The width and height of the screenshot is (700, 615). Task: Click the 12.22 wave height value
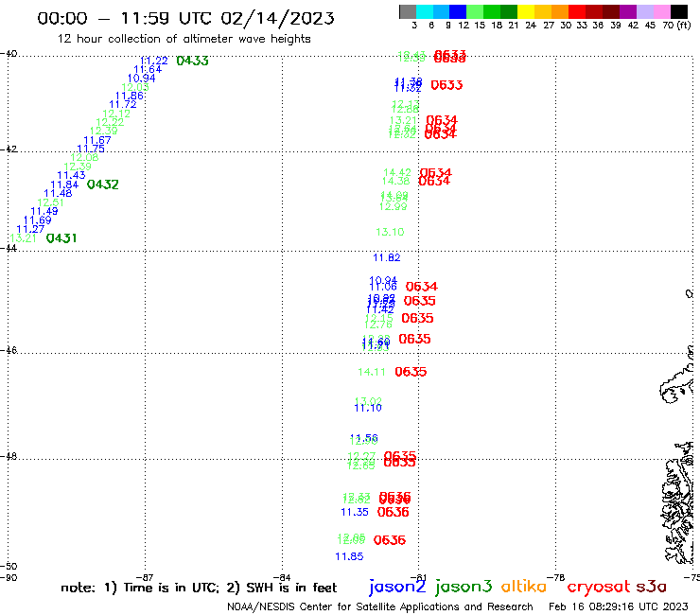(110, 122)
